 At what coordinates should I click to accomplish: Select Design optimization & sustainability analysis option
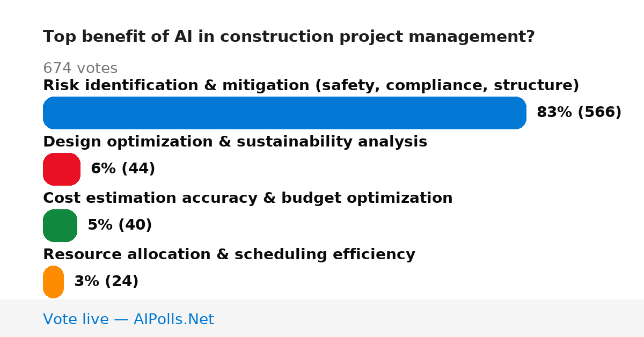point(235,142)
